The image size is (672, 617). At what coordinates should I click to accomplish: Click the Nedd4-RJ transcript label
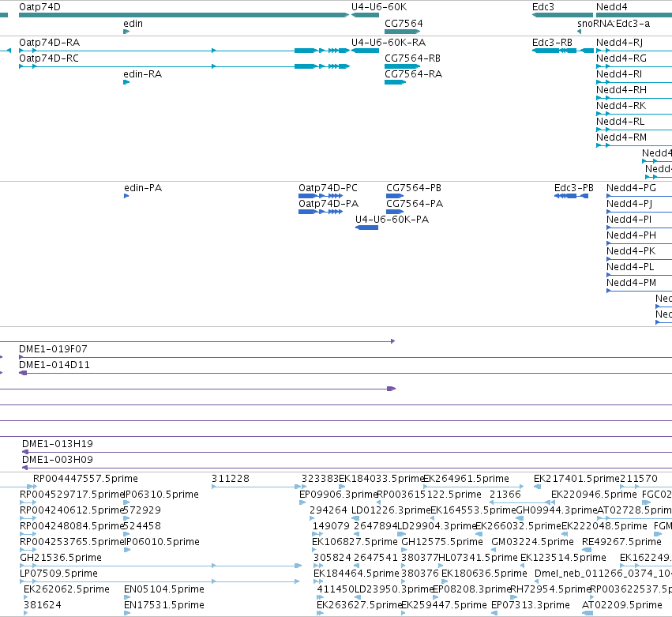point(619,43)
